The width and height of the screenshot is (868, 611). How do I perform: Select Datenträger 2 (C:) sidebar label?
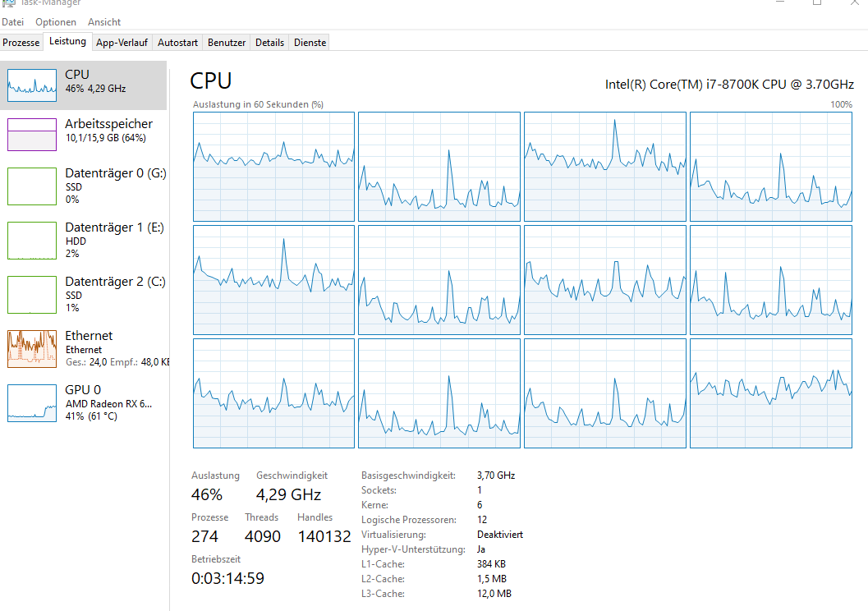point(115,282)
